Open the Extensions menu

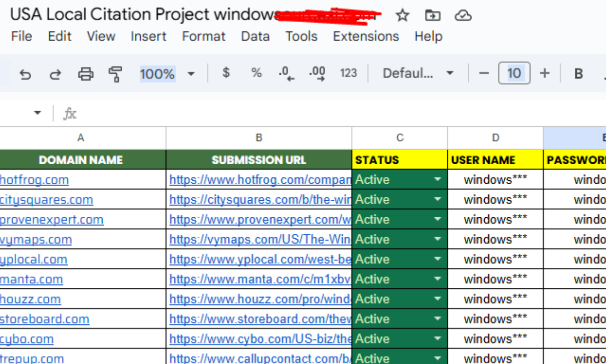click(365, 36)
